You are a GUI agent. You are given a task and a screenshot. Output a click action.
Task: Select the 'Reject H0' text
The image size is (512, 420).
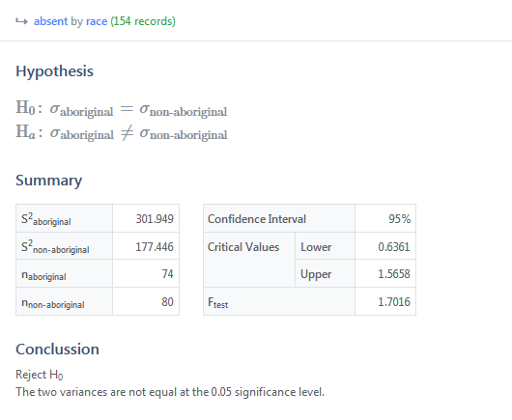click(40, 375)
